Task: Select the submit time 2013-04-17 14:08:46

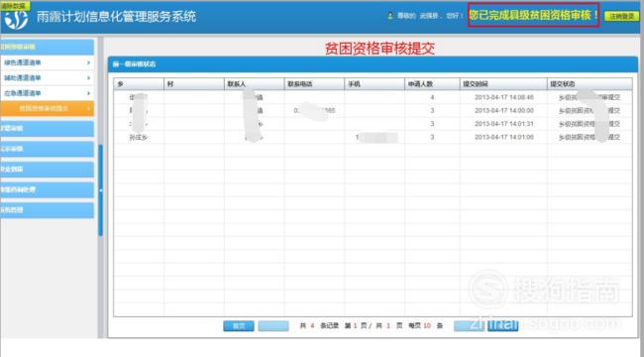Action: [x=504, y=97]
